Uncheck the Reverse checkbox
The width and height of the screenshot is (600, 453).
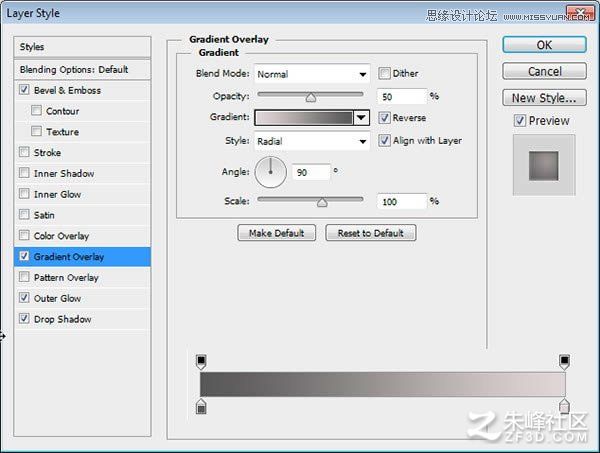point(384,117)
